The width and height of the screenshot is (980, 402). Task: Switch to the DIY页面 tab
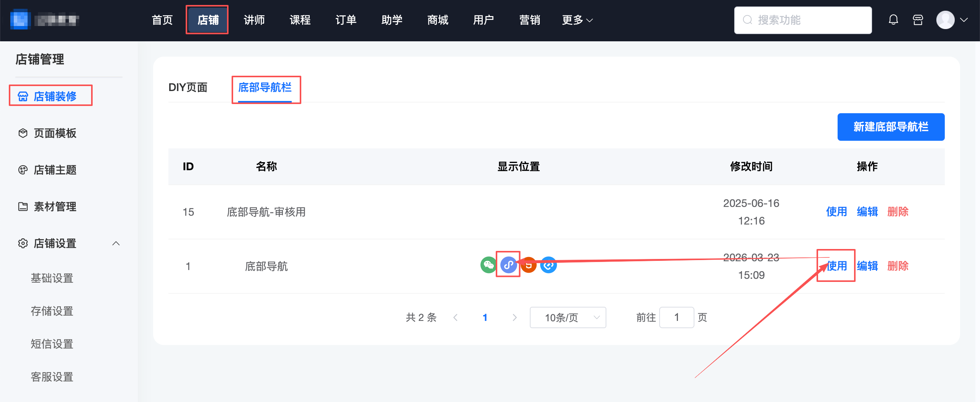(188, 88)
